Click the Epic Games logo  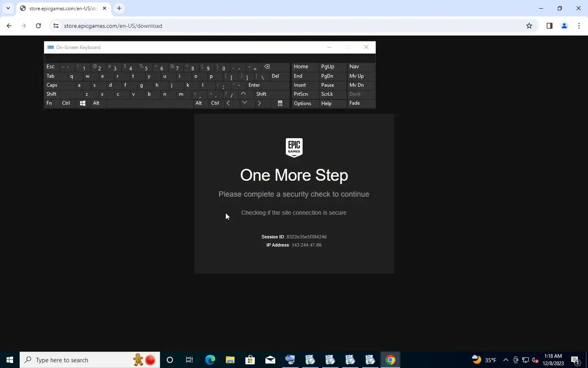click(x=294, y=148)
